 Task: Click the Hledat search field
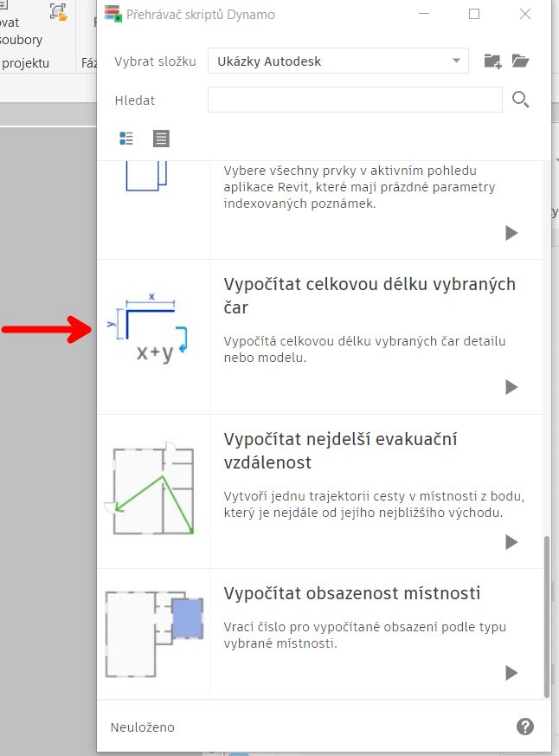click(355, 100)
